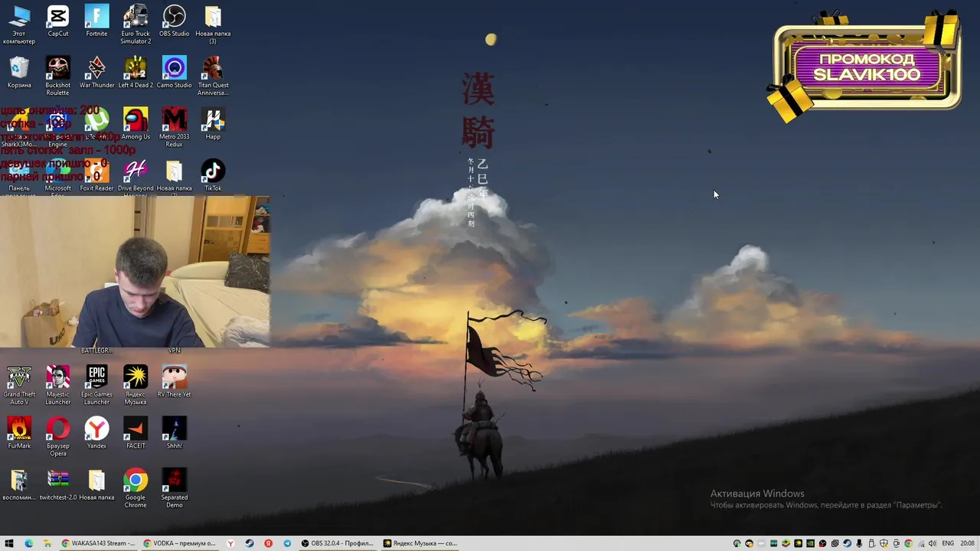Viewport: 980px width, 551px height.
Task: Select the Separated Demo shortcut
Action: coord(174,487)
